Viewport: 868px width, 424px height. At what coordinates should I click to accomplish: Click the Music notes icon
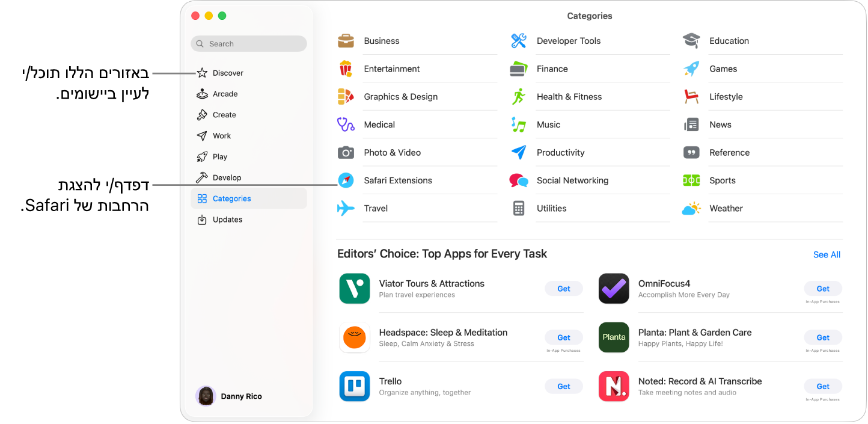tap(518, 124)
